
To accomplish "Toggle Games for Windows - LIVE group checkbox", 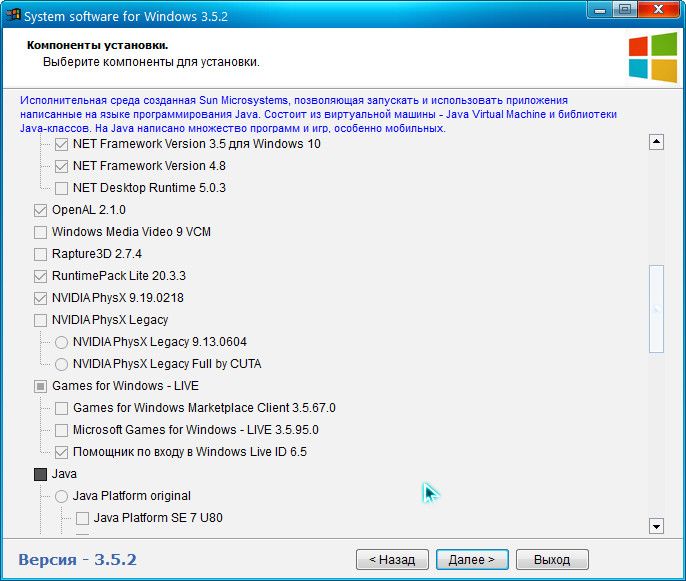I will pos(40,386).
